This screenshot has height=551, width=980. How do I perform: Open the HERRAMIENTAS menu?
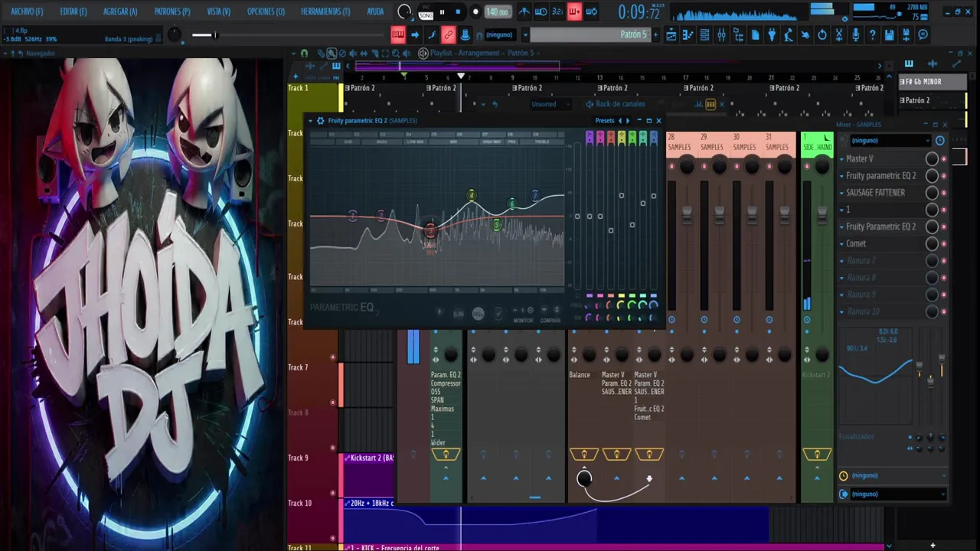tap(325, 11)
